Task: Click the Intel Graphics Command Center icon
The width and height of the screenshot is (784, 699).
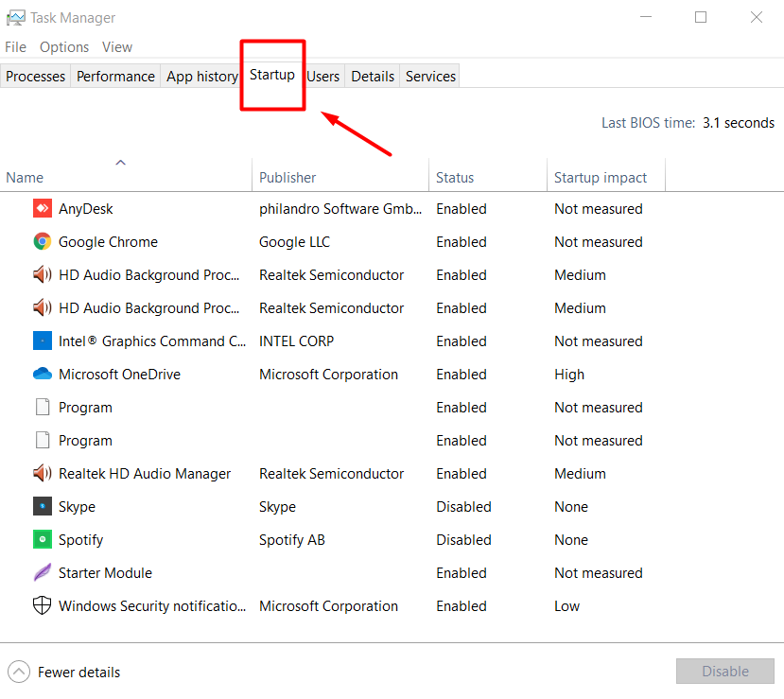Action: point(43,341)
